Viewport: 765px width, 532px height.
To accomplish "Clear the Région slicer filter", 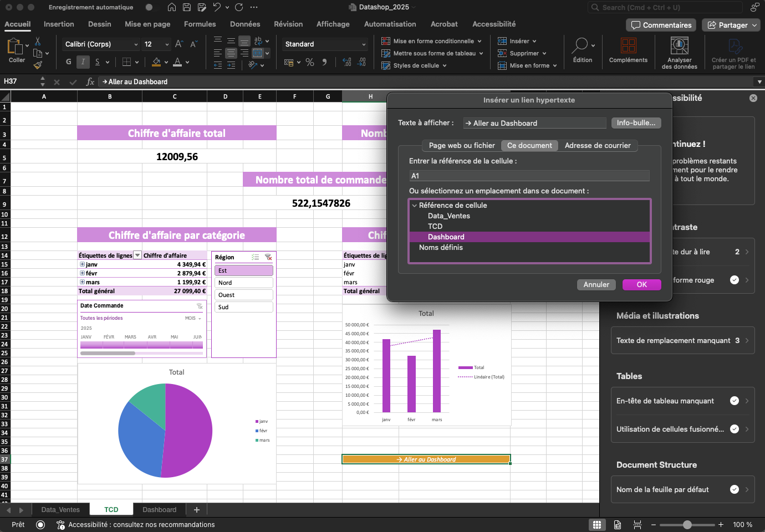I will pos(268,257).
